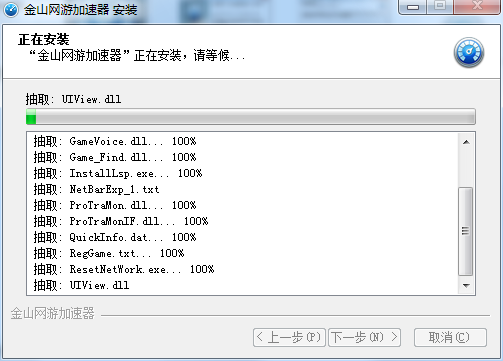
Task: Click the log list scroll up arrow
Action: pos(466,142)
